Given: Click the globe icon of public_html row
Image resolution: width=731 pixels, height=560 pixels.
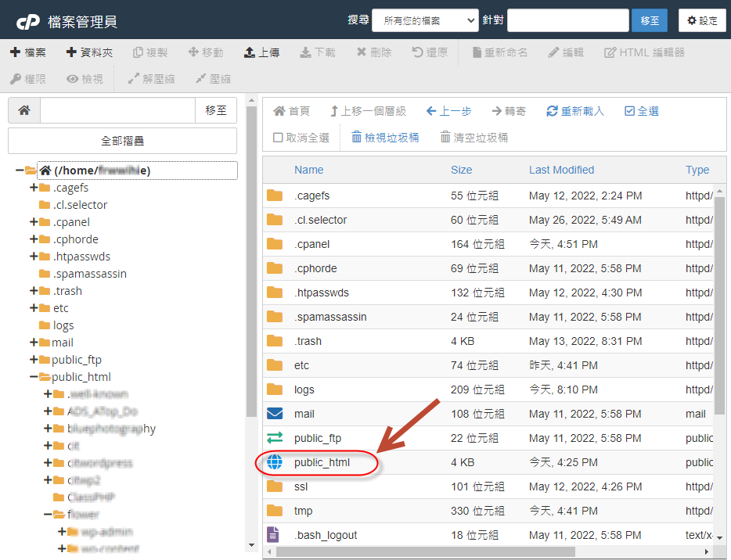Looking at the screenshot, I should tap(275, 462).
